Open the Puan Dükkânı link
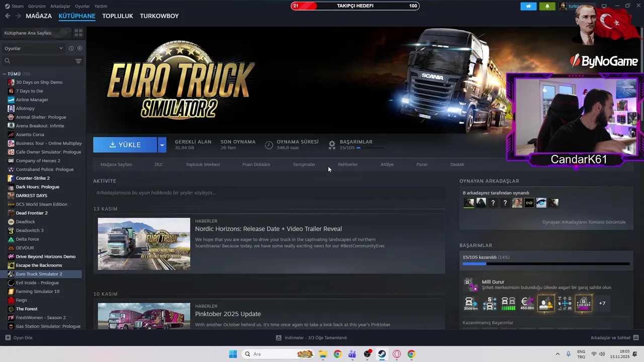644x362 pixels. [256, 164]
